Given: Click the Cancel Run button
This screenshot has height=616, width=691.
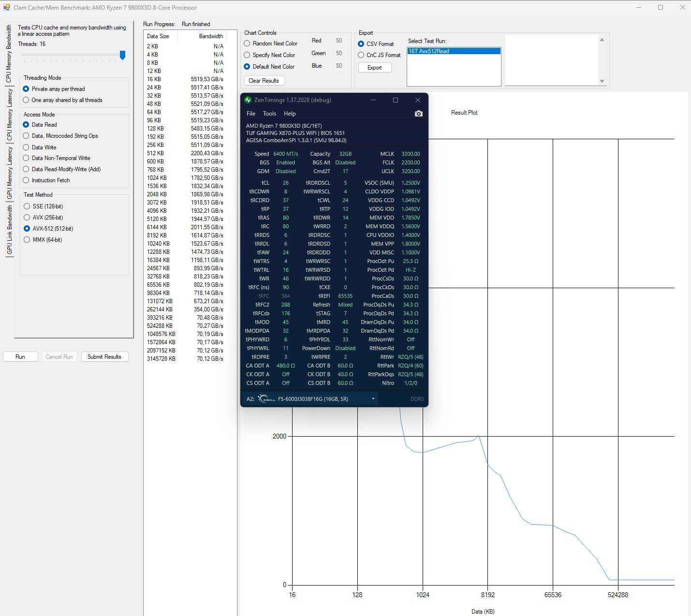Looking at the screenshot, I should 59,357.
